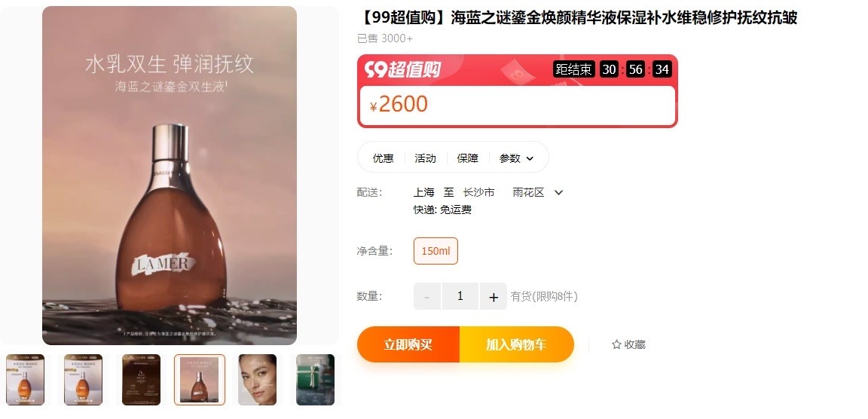Image resolution: width=868 pixels, height=419 pixels.
Task: Select the first product thumbnail
Action: (25, 380)
